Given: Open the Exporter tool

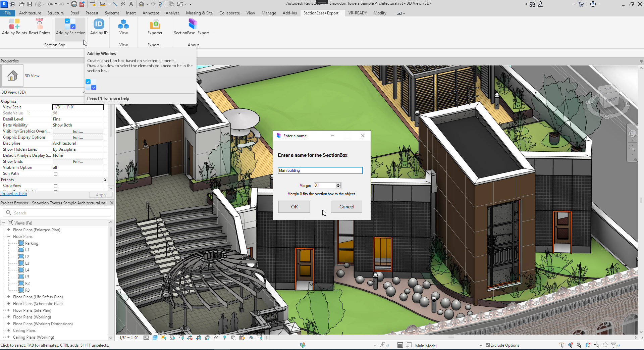Looking at the screenshot, I should click(x=155, y=24).
